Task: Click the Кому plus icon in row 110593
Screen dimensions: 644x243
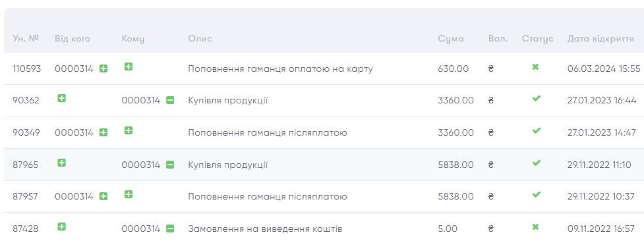Action: coord(128,67)
